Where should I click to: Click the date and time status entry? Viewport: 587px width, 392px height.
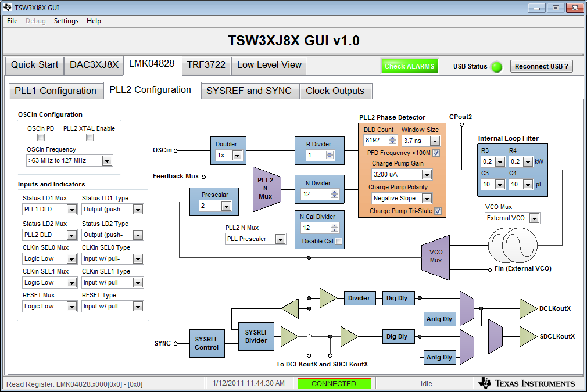click(x=249, y=383)
